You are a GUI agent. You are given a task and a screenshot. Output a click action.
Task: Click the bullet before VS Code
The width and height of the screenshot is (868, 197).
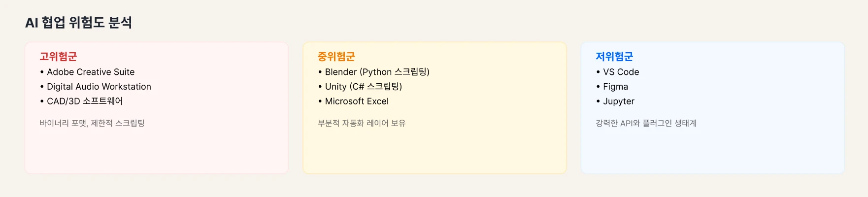[x=598, y=72]
